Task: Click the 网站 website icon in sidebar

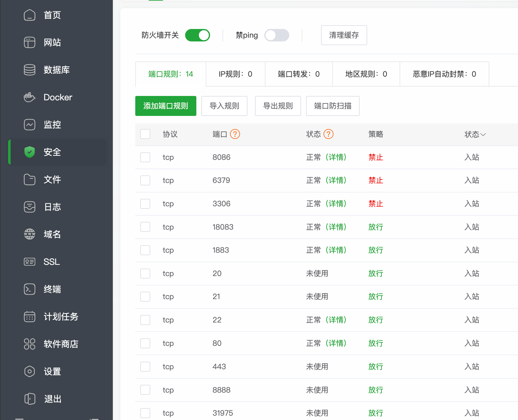Action: [30, 42]
